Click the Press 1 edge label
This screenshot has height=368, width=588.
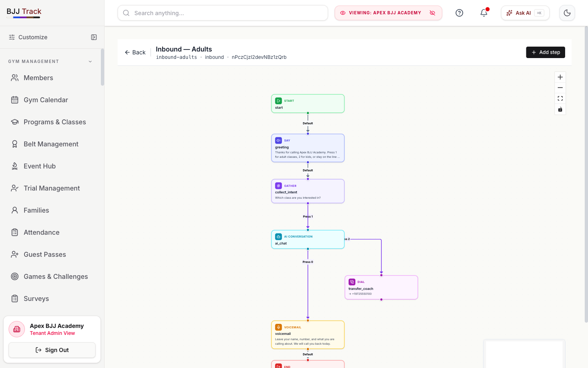[x=308, y=217]
